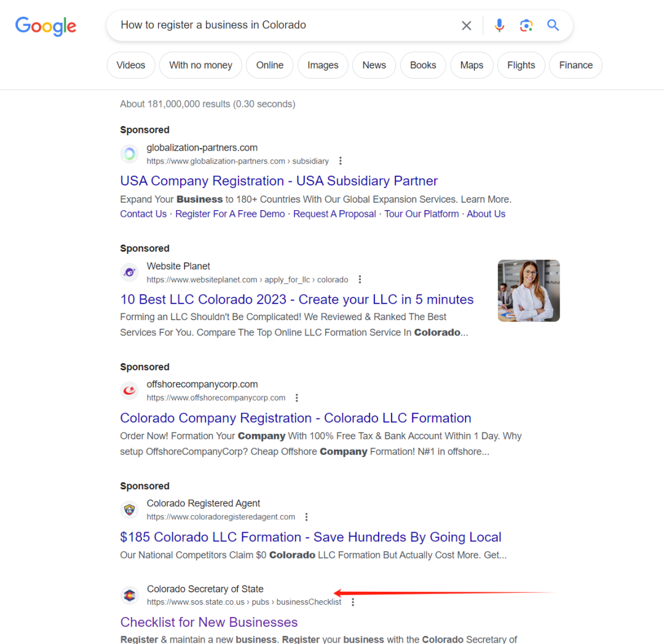The height and width of the screenshot is (644, 664).
Task: Open options menu for Website Planet ad
Action: pyautogui.click(x=360, y=280)
